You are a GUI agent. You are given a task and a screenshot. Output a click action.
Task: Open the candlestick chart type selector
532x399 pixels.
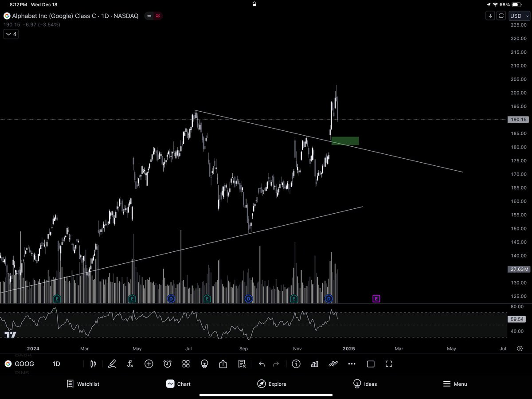coord(93,364)
